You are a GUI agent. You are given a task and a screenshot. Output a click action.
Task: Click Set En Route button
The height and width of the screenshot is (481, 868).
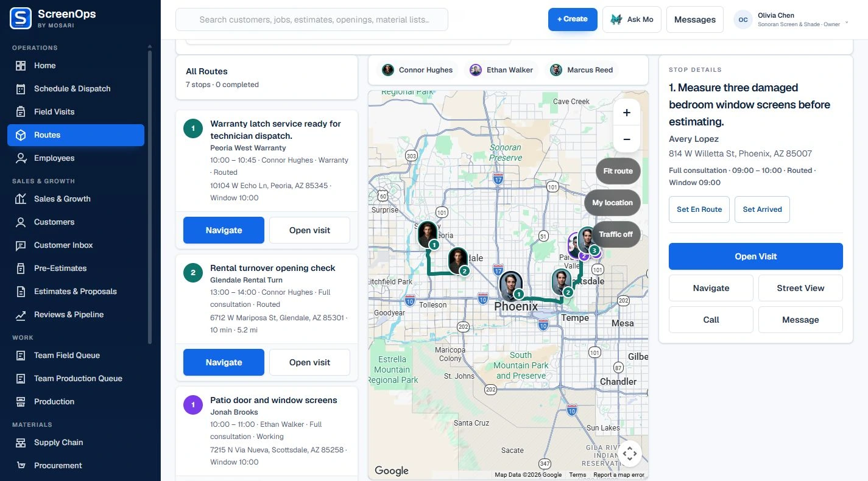(x=699, y=209)
